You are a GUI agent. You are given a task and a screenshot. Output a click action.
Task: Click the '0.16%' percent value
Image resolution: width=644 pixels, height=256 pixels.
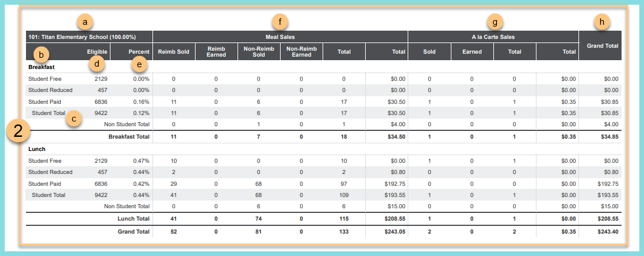pos(141,101)
